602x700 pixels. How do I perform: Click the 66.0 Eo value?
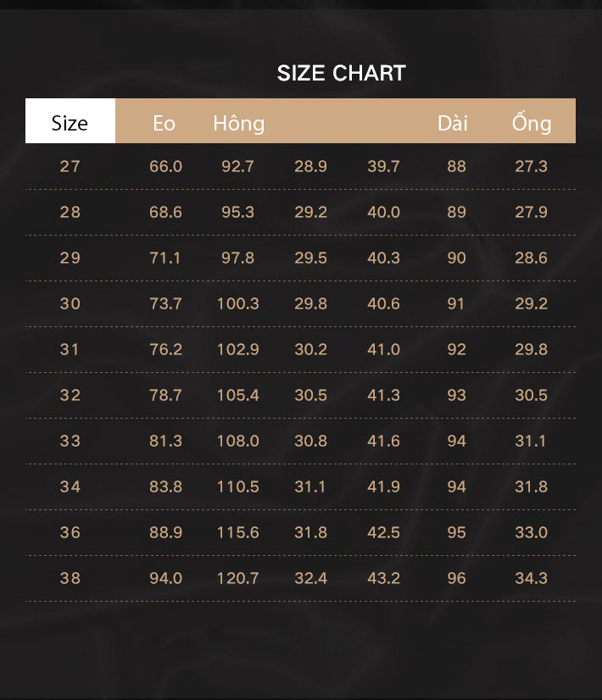[165, 166]
